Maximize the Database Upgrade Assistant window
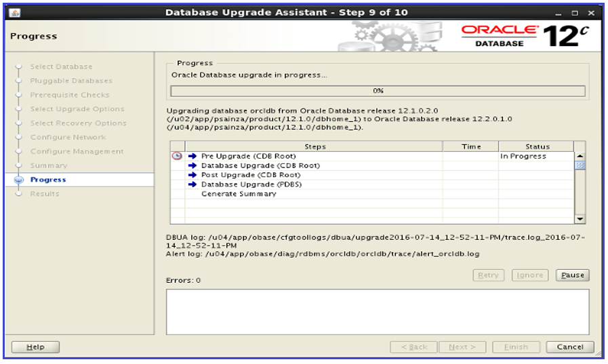 (575, 13)
